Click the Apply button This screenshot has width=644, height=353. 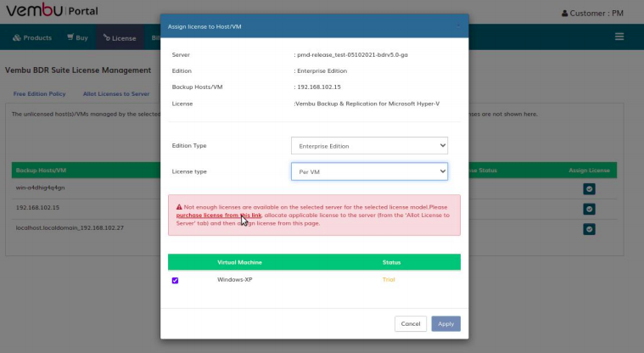pos(445,324)
